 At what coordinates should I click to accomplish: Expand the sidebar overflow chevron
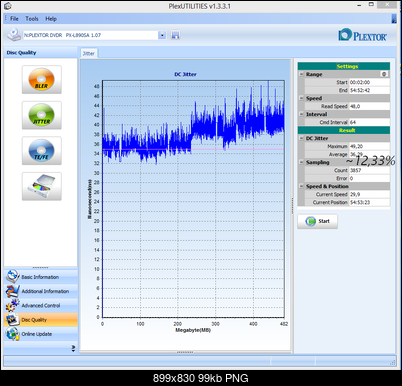[x=73, y=348]
